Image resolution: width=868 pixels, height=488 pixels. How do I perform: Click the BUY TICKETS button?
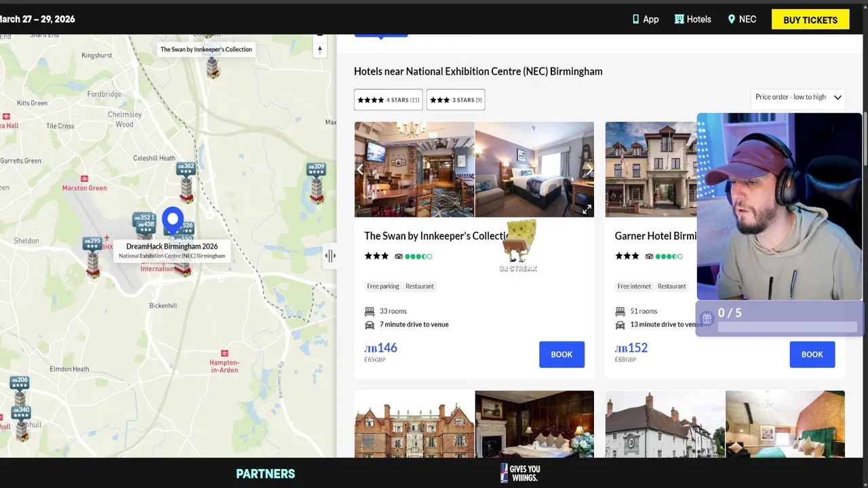(810, 20)
